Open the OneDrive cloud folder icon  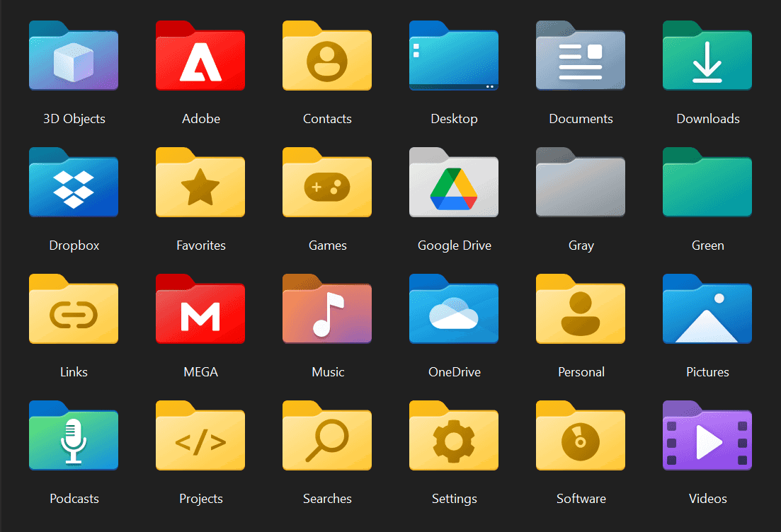[454, 310]
